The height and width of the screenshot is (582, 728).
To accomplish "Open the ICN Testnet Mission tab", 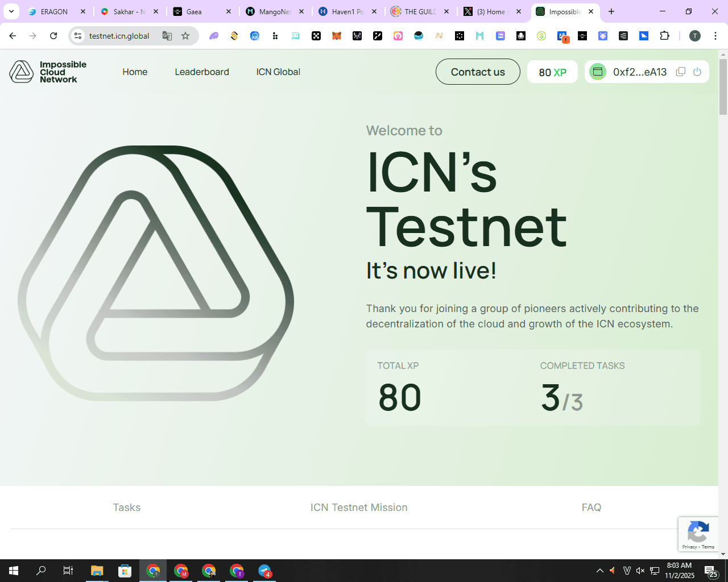I will click(359, 508).
